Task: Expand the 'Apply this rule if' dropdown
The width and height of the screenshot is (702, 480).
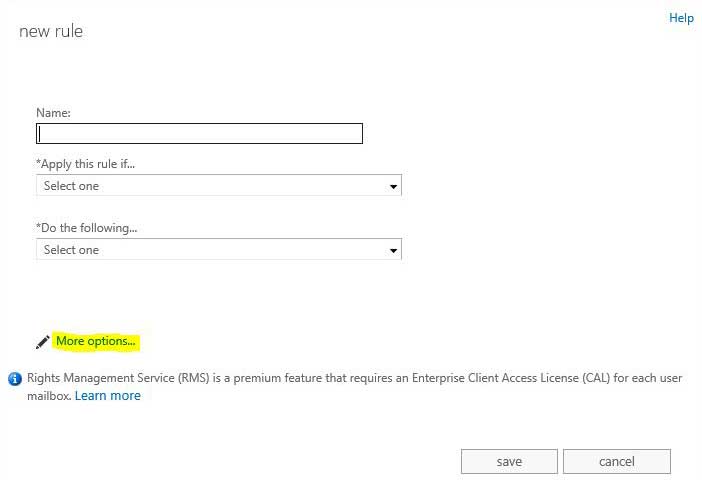Action: coord(219,185)
